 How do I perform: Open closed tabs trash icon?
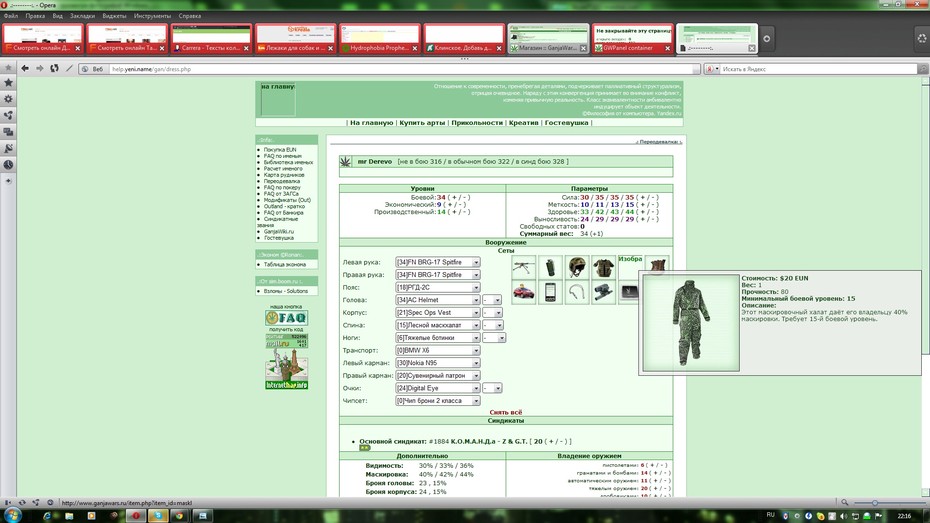pyautogui.click(x=922, y=39)
